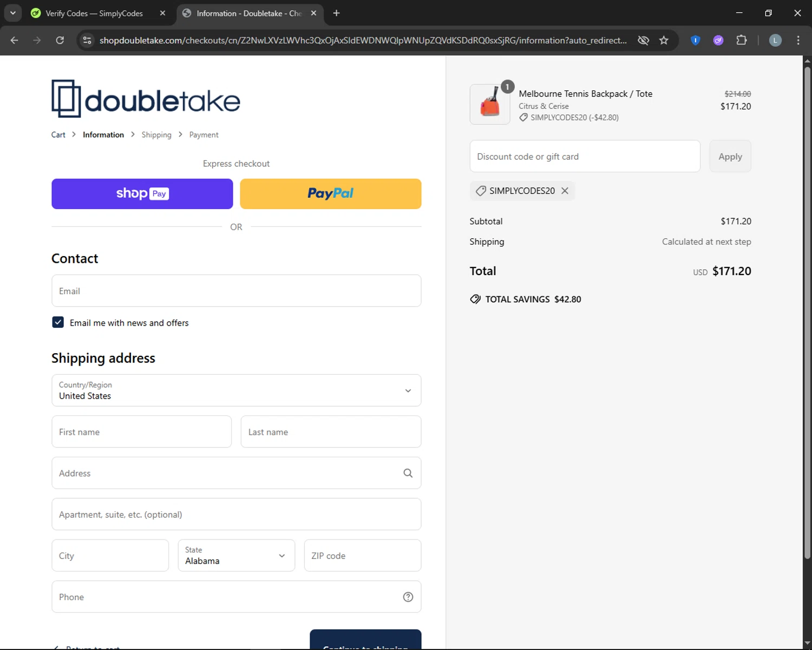The image size is (812, 650).
Task: Click the Last name field
Action: tap(331, 432)
